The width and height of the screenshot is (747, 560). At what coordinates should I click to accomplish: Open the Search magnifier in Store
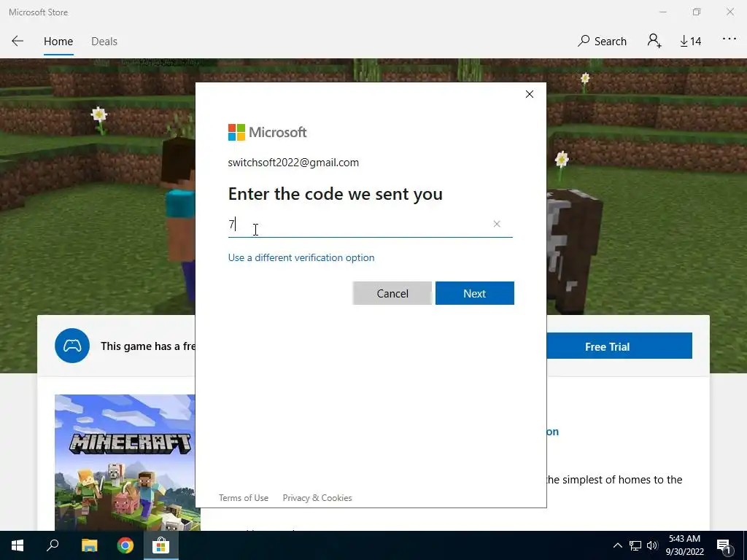(x=602, y=41)
